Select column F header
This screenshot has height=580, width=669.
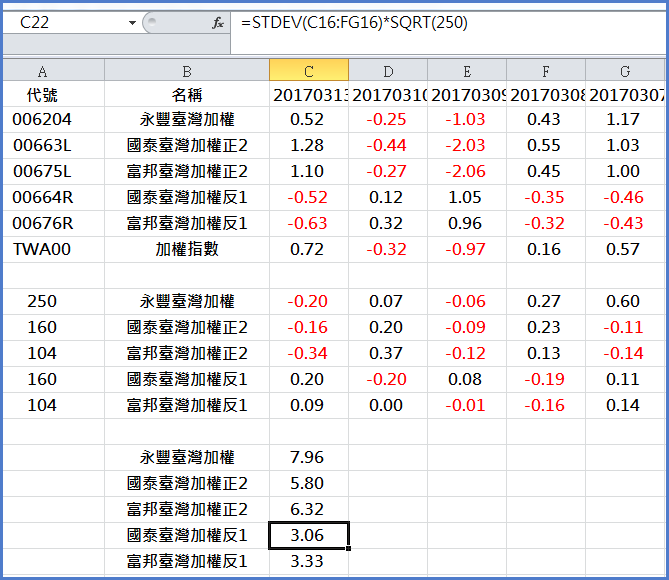[x=546, y=70]
